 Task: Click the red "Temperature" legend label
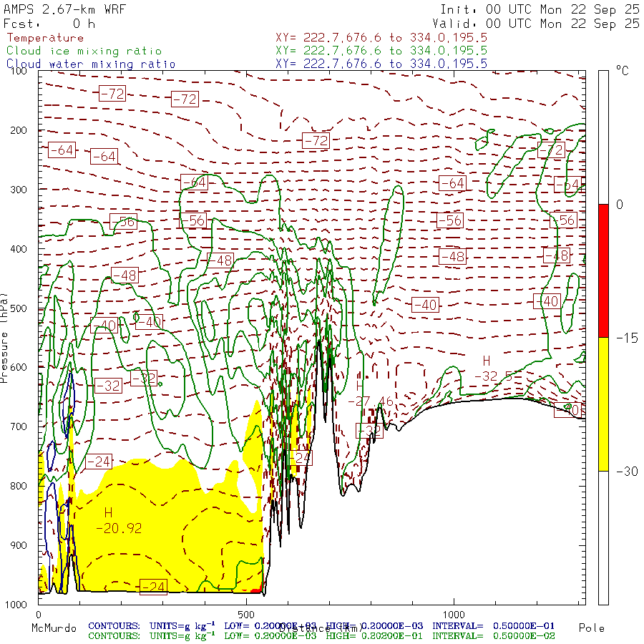45,38
